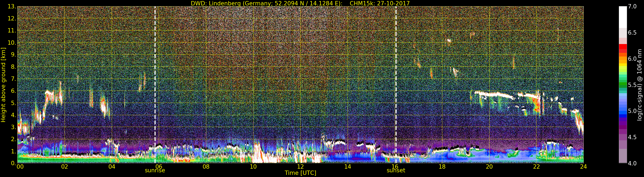Click the '08' time axis tick label
This screenshot has height=177, width=644.
(x=206, y=167)
